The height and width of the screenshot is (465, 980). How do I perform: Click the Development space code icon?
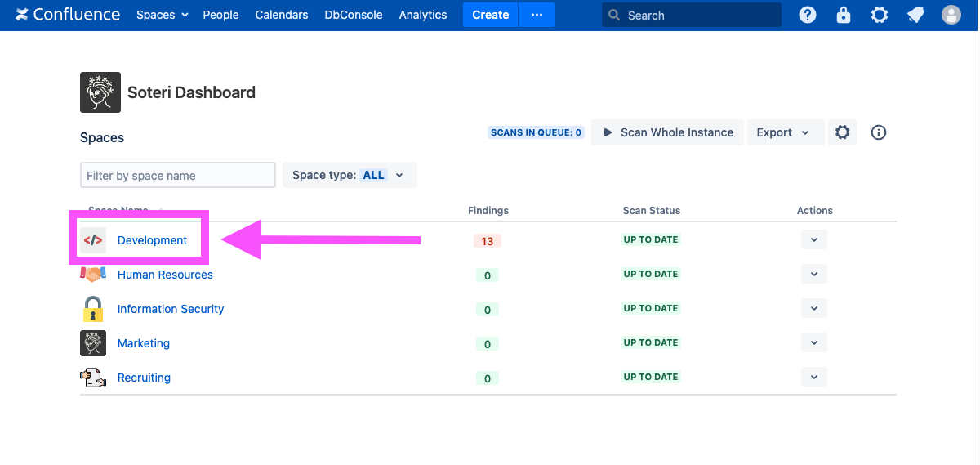[93, 240]
